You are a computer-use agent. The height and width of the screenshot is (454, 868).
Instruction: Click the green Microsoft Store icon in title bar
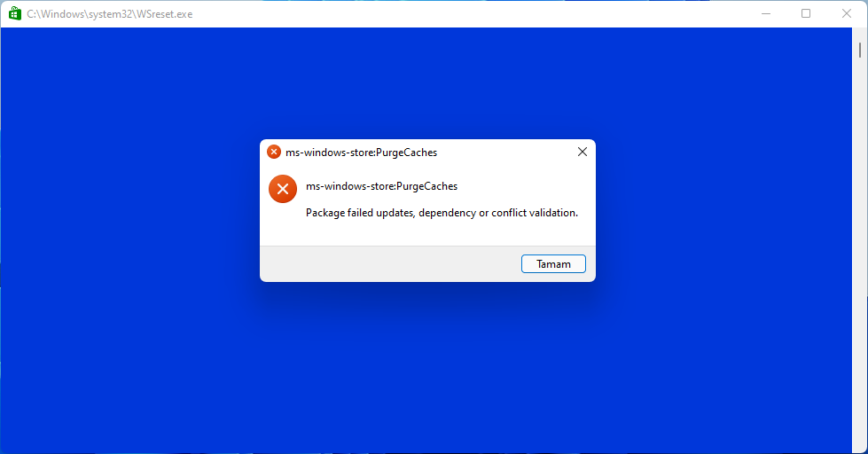[x=15, y=14]
